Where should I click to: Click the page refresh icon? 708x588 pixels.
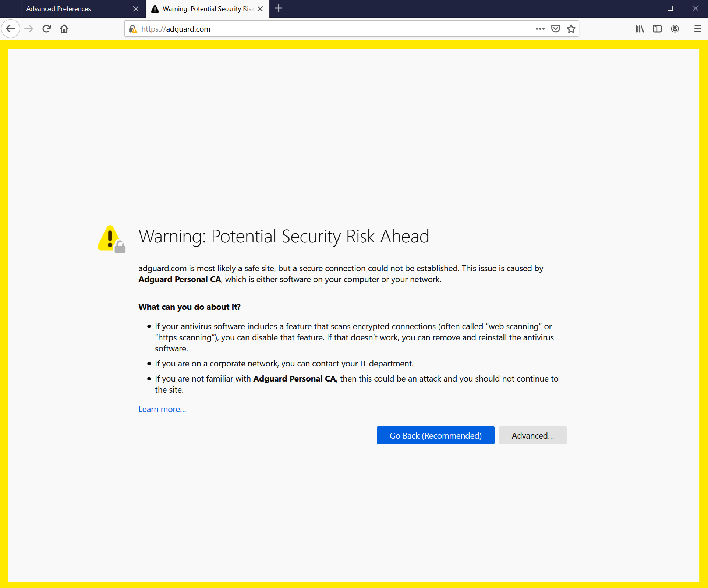pos(46,28)
